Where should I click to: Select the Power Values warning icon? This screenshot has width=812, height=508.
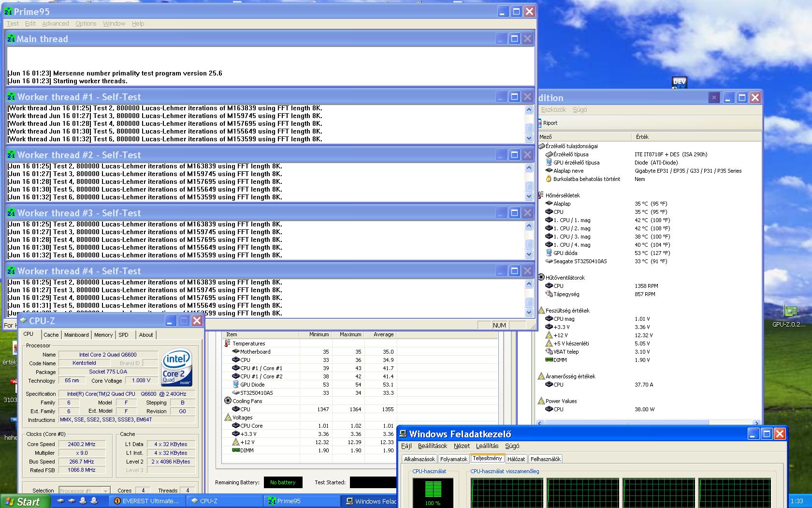pos(541,401)
